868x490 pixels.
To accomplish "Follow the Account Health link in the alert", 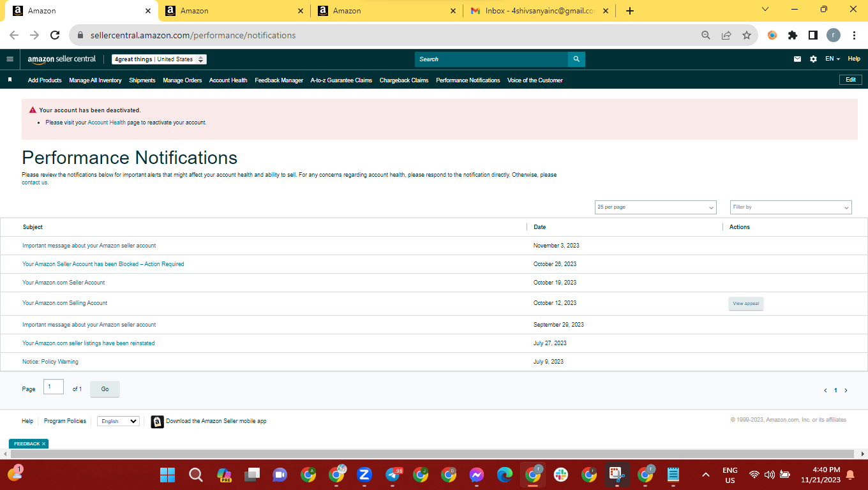I will click(x=107, y=122).
